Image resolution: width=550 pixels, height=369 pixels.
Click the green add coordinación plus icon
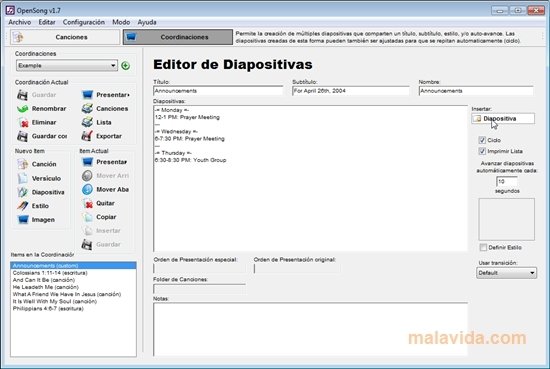126,66
